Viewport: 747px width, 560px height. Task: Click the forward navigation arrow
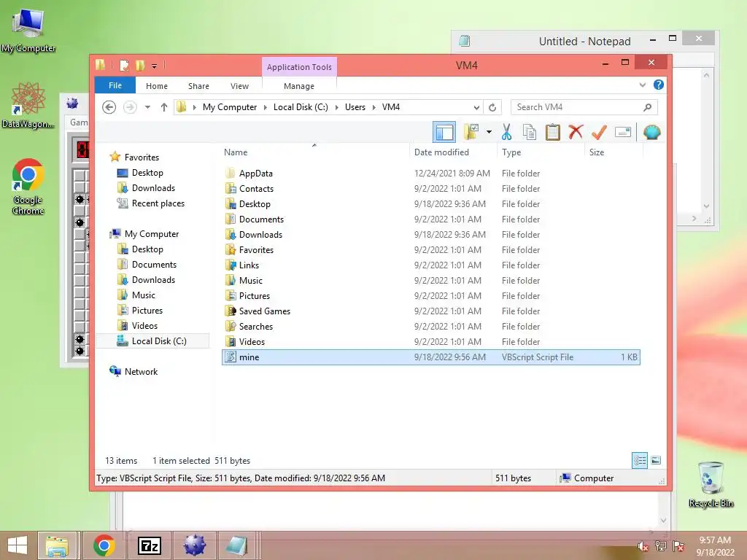(130, 107)
